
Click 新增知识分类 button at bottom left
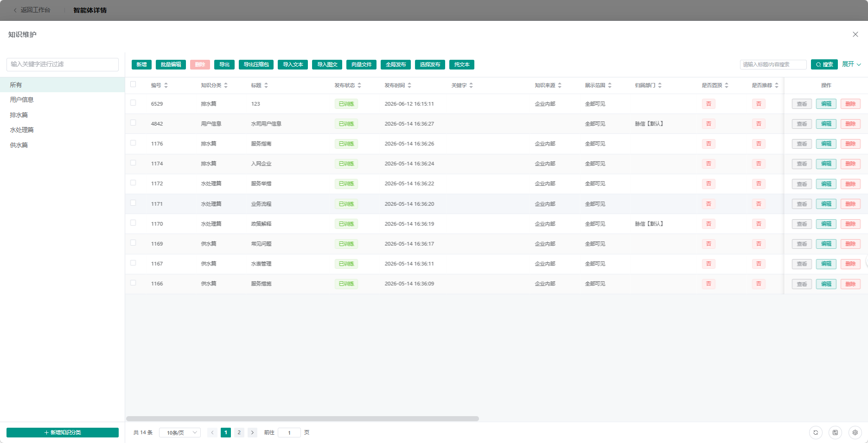tap(63, 432)
